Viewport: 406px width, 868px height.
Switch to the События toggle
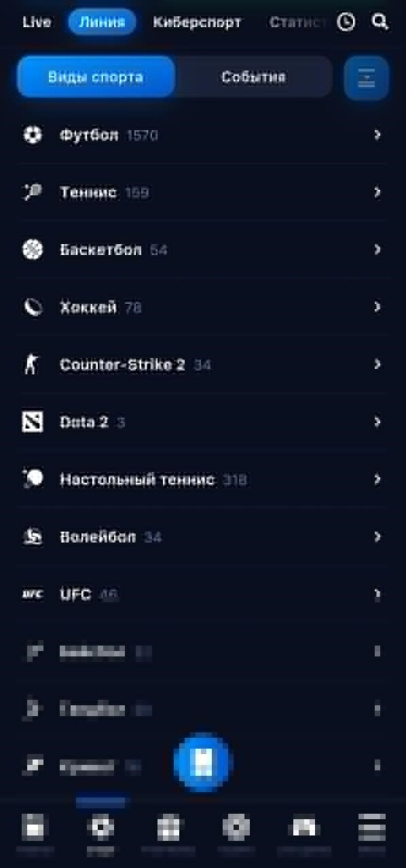click(x=253, y=77)
